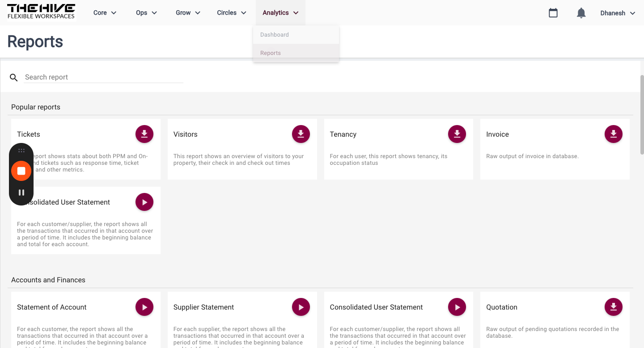644x348 pixels.
Task: Expand the Circles menu
Action: point(232,13)
